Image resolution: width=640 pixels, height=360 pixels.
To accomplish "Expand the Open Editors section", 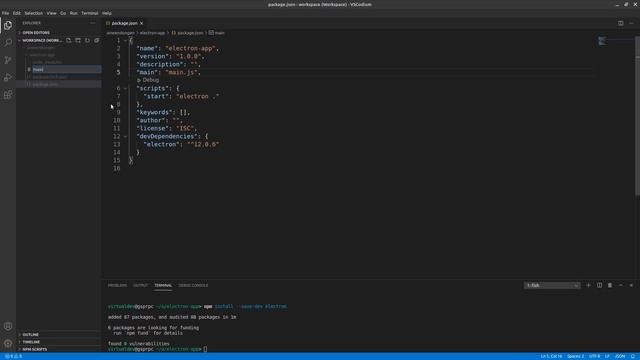I will tap(36, 33).
